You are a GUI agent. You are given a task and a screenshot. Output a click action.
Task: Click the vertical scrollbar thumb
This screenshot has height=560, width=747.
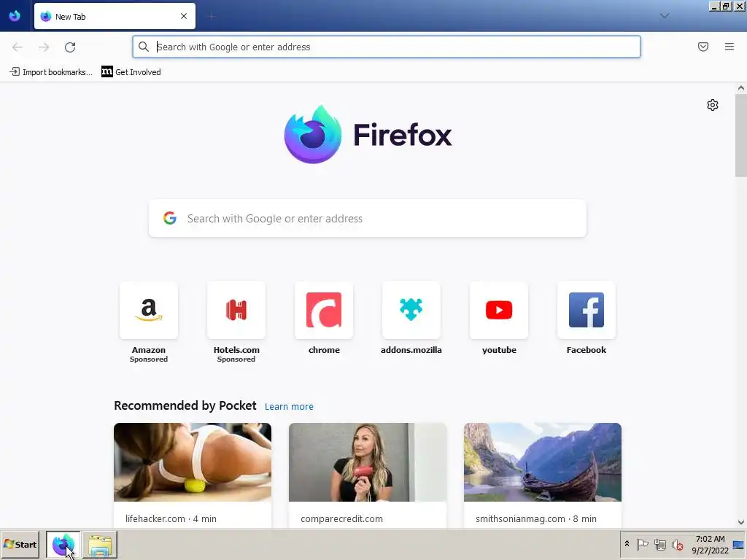[x=741, y=135]
